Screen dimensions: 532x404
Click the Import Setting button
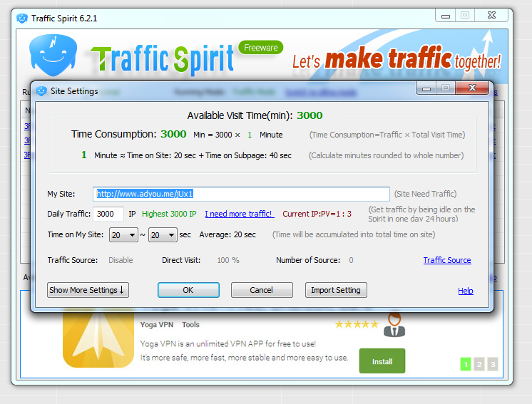pos(336,290)
